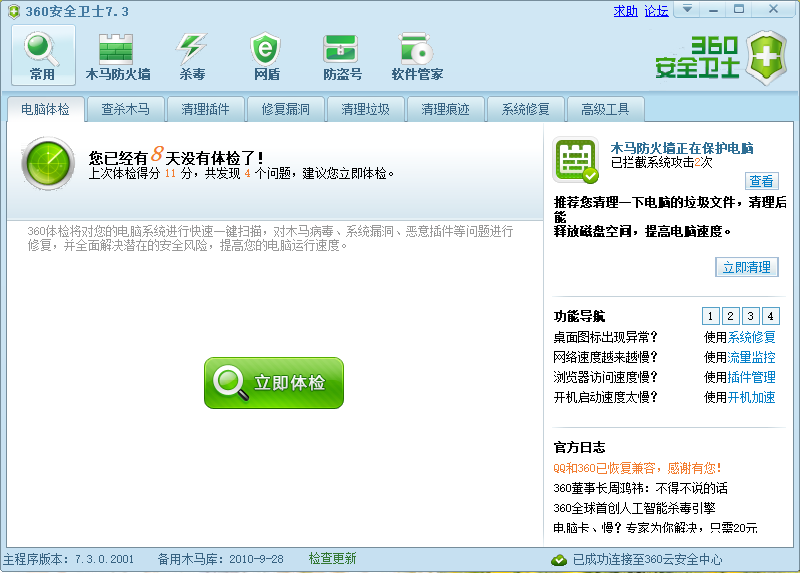Open the 论坛 forum link
The image size is (800, 573).
coord(656,11)
